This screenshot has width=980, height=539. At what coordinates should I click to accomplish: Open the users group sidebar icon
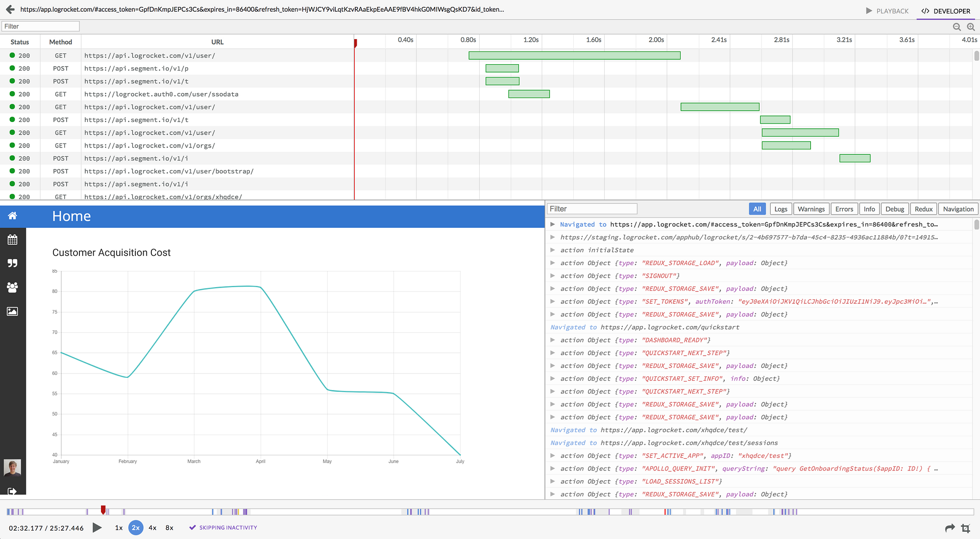[x=13, y=288]
